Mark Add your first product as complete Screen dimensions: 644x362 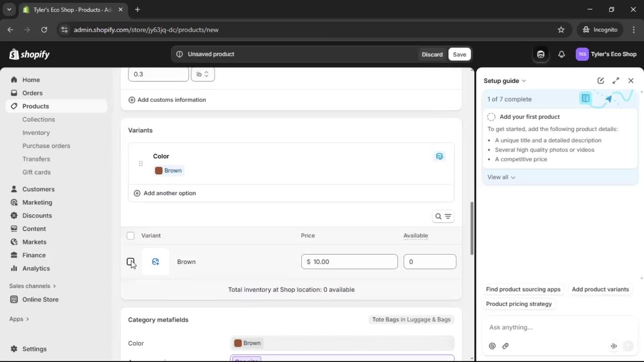pos(491,117)
